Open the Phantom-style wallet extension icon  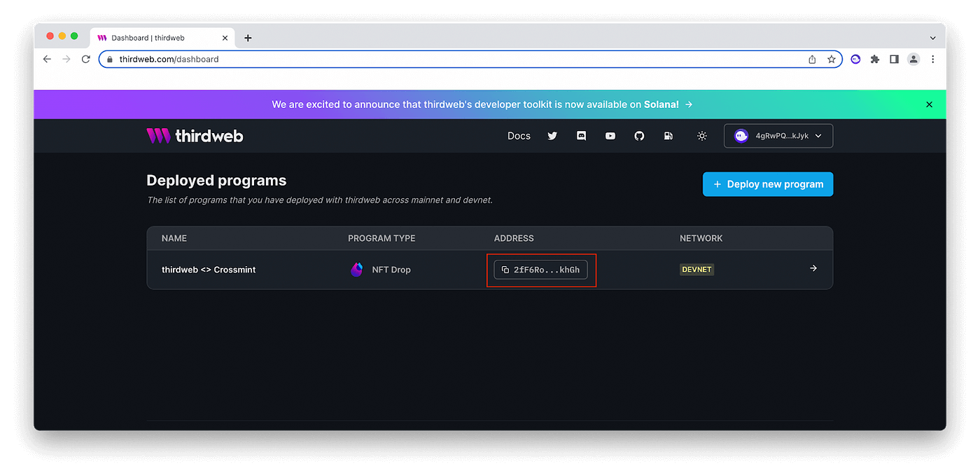point(855,60)
